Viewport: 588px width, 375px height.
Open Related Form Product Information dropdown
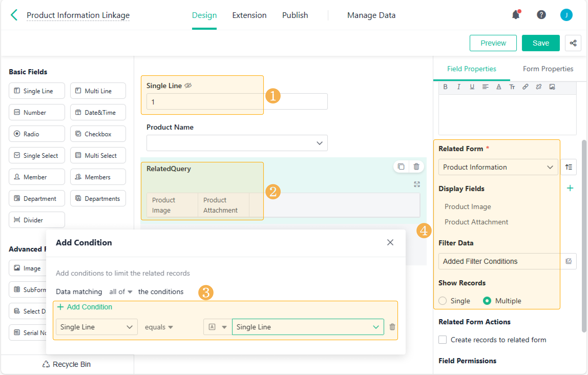pyautogui.click(x=498, y=167)
